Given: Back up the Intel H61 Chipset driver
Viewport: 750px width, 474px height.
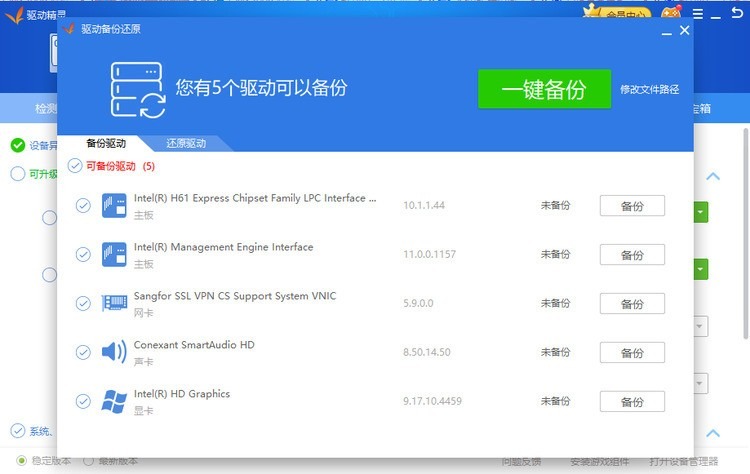Looking at the screenshot, I should [x=632, y=206].
